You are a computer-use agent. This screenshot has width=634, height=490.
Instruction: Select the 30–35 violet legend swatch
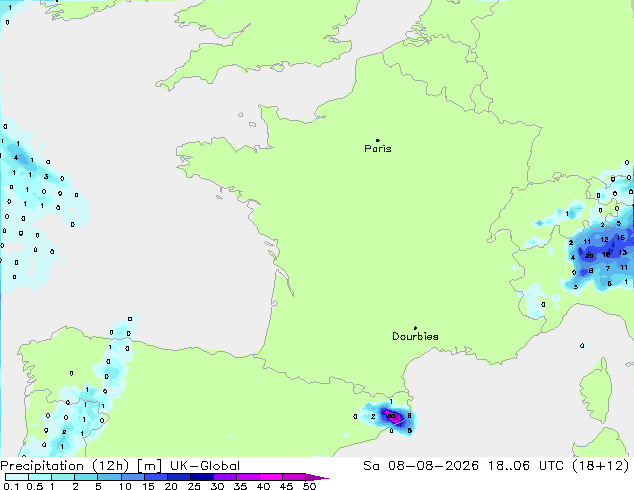click(224, 477)
